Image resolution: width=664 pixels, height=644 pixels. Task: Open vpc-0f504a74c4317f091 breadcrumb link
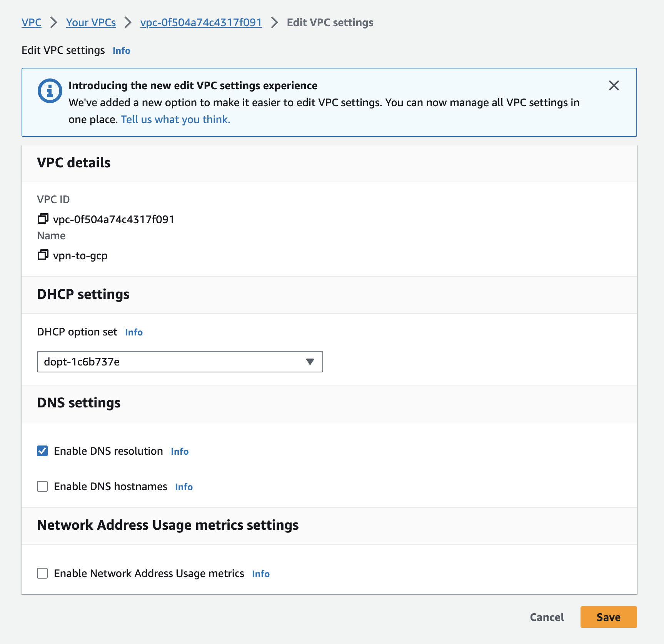[201, 22]
